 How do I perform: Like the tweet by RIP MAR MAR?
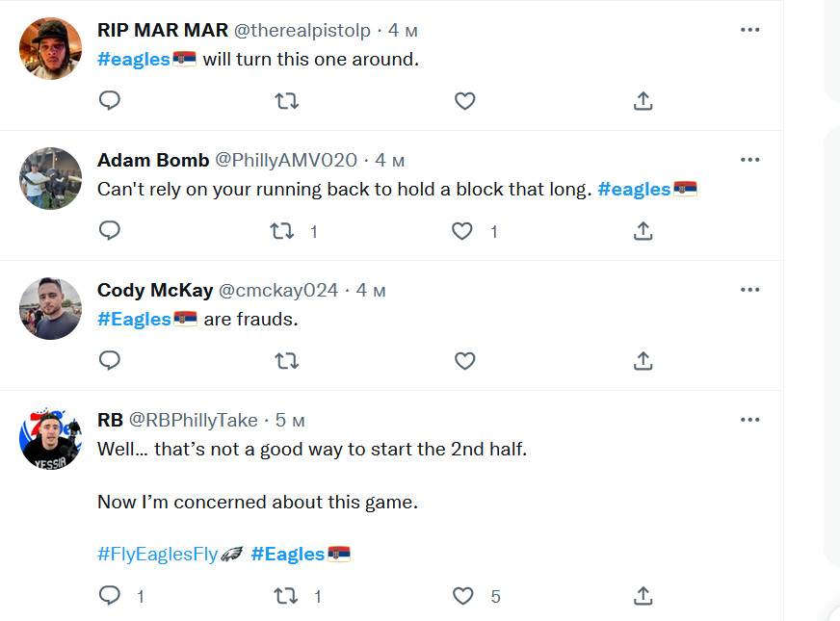click(x=464, y=100)
